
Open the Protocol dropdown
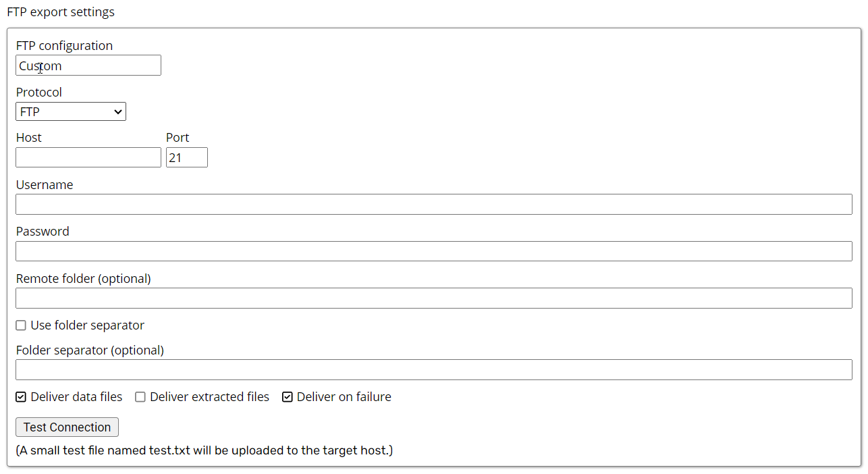pyautogui.click(x=71, y=112)
